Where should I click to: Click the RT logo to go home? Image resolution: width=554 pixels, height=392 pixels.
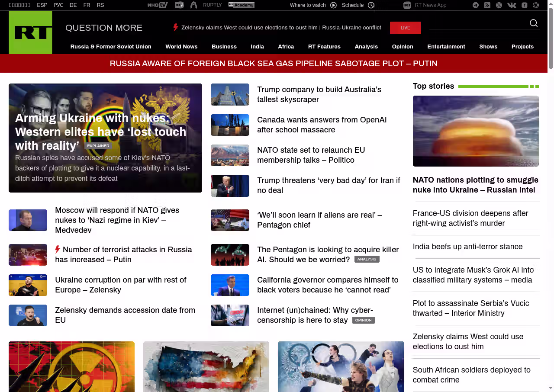click(x=30, y=32)
